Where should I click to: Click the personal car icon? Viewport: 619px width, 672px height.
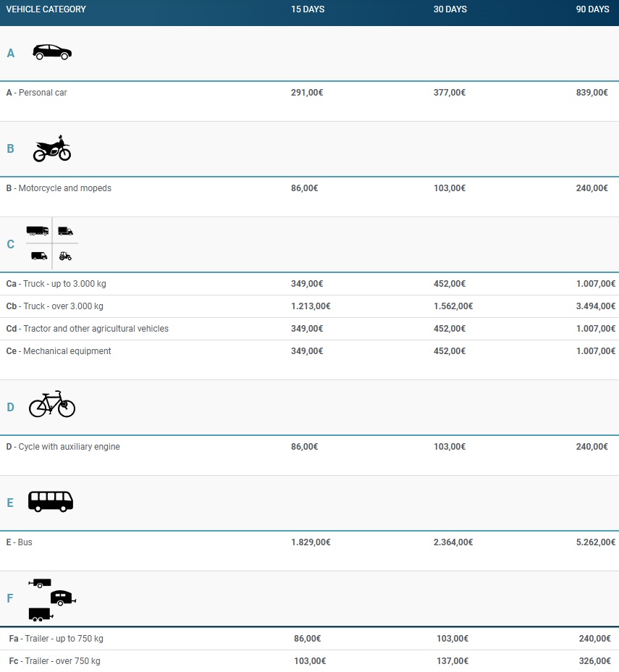coord(52,52)
